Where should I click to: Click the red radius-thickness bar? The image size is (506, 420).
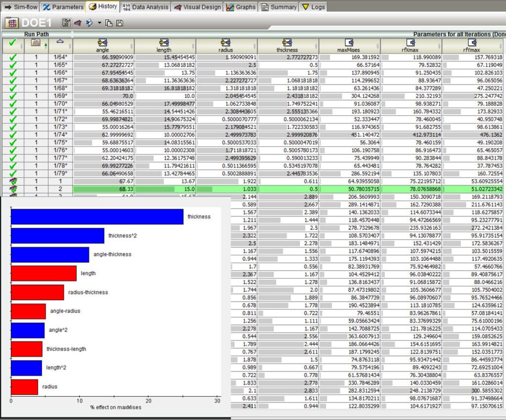(x=38, y=292)
